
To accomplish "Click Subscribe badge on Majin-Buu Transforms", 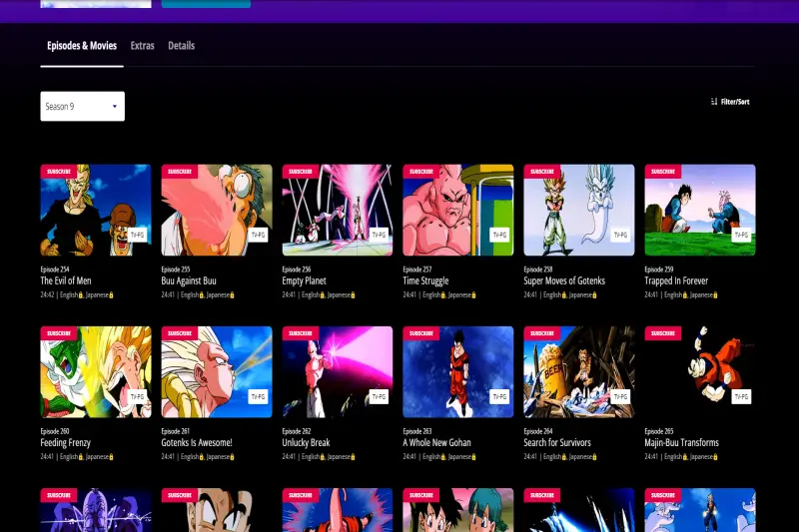I will coord(662,333).
